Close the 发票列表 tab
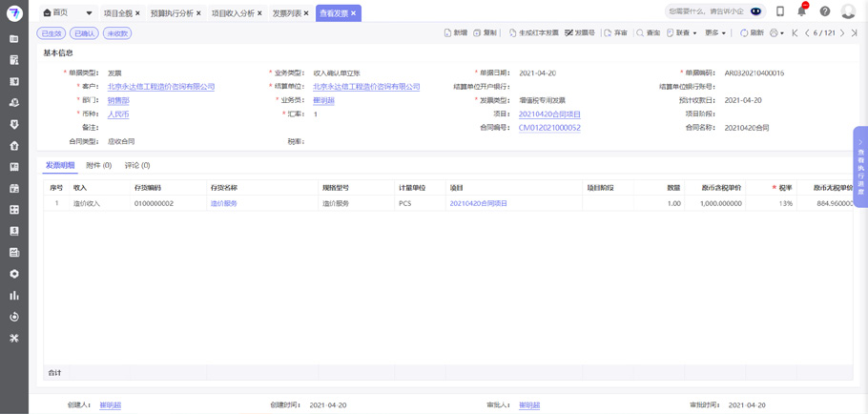This screenshot has width=868, height=414. pos(306,13)
